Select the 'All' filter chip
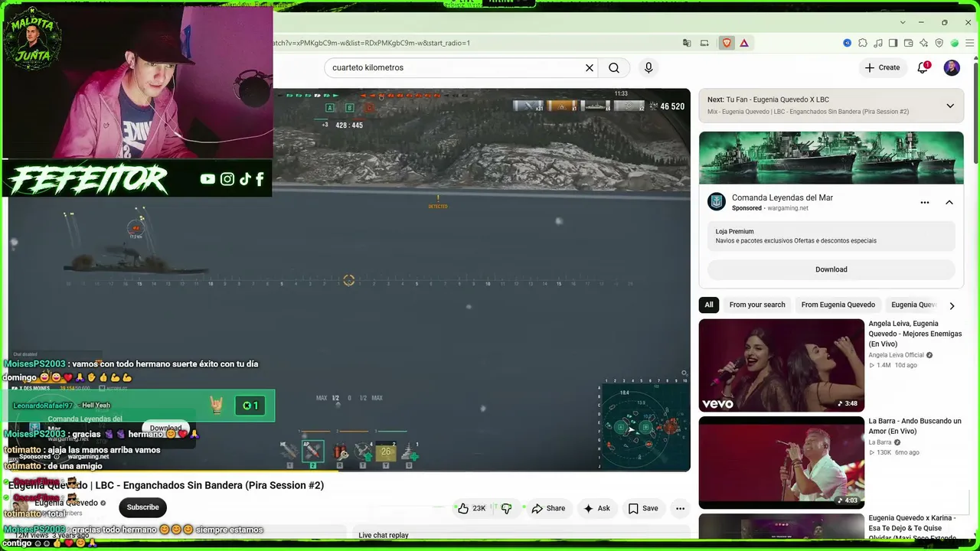 709,305
